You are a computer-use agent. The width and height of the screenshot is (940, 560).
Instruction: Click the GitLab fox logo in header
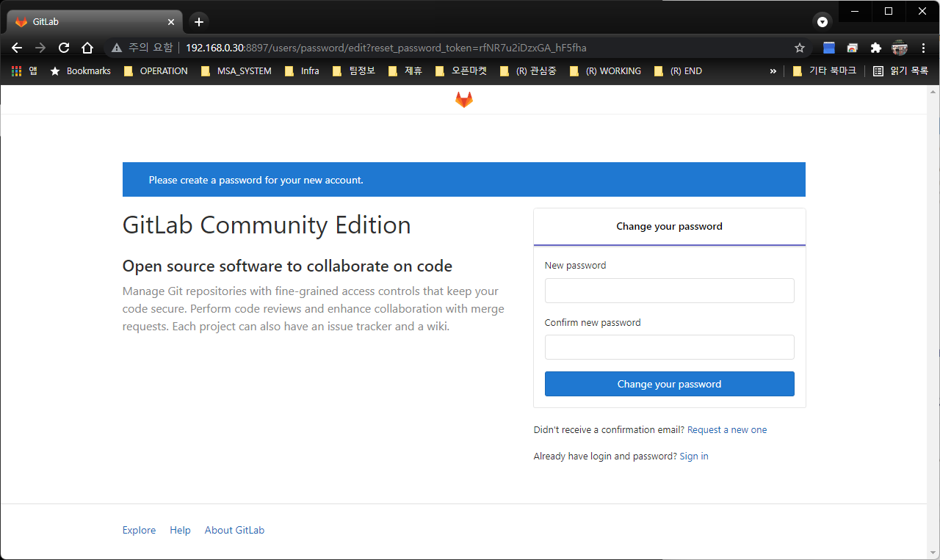tap(463, 100)
